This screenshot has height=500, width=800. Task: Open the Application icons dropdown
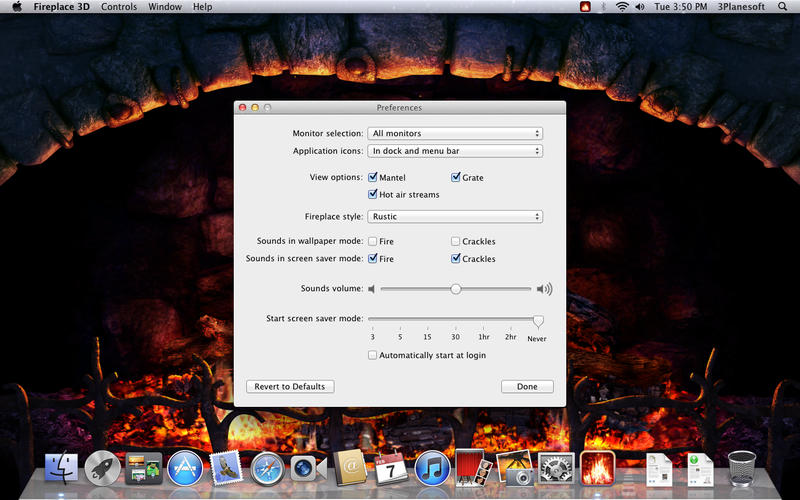point(455,151)
